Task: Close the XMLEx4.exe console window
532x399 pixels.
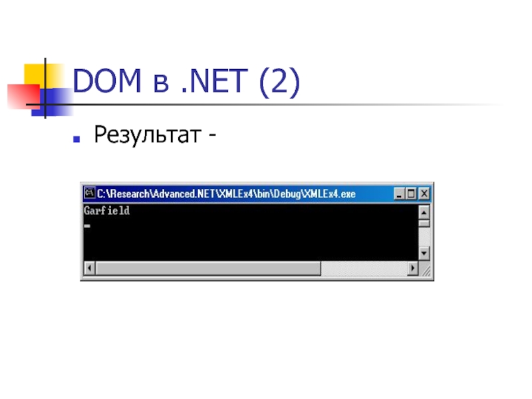Action: (424, 194)
